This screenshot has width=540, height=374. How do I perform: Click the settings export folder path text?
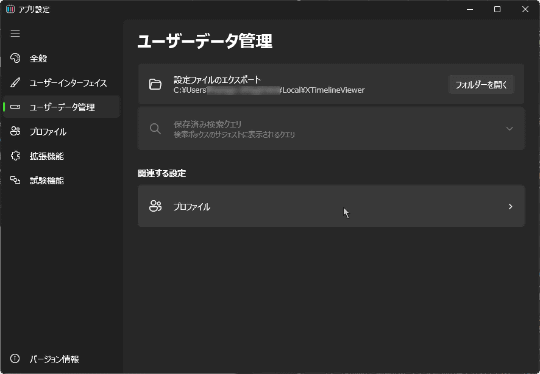pyautogui.click(x=269, y=90)
